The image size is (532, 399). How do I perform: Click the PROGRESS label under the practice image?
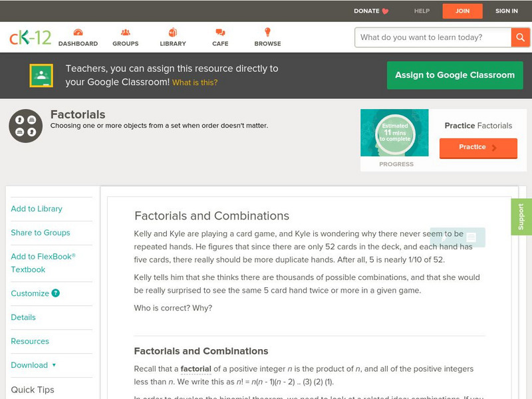coord(396,164)
